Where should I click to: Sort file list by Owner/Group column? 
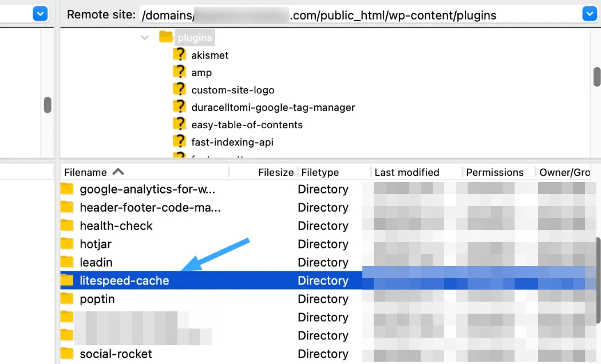[x=564, y=172]
